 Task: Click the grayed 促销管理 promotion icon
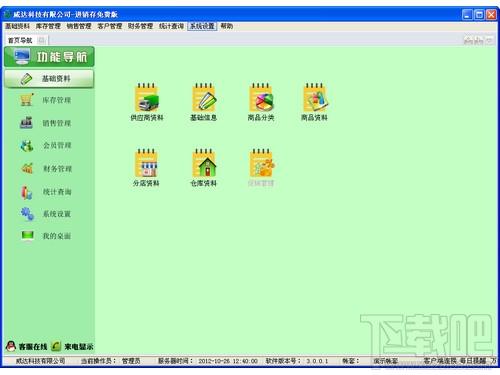[261, 163]
